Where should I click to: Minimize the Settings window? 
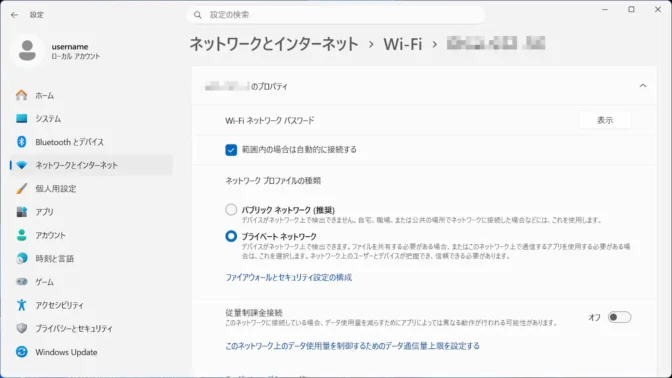tap(605, 9)
